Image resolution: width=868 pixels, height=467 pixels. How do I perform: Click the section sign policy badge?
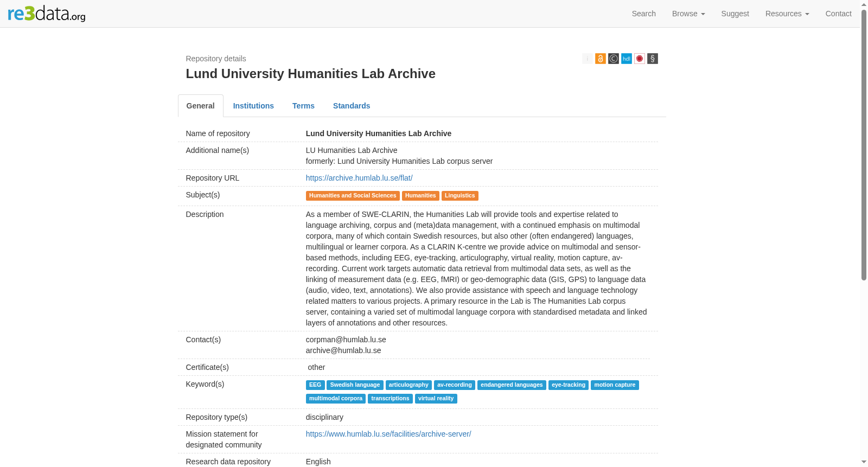tap(652, 59)
